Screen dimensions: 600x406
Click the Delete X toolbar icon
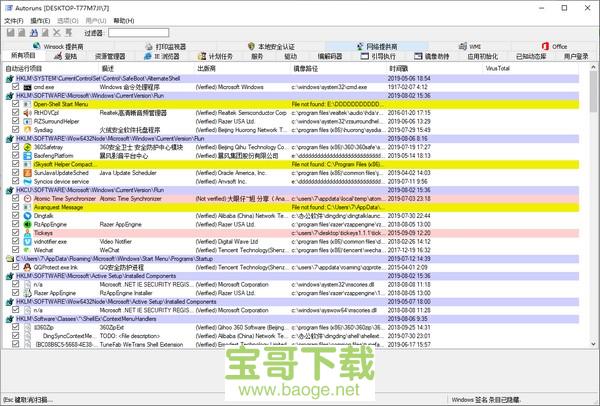(57, 33)
